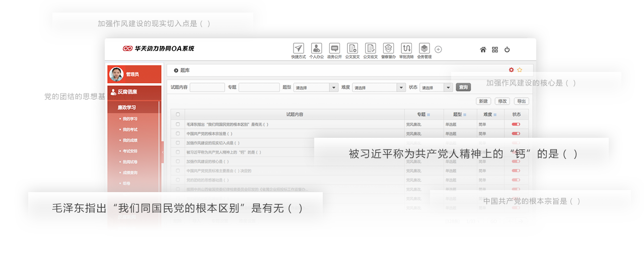Select 我的考试 in the sidebar

tap(130, 130)
